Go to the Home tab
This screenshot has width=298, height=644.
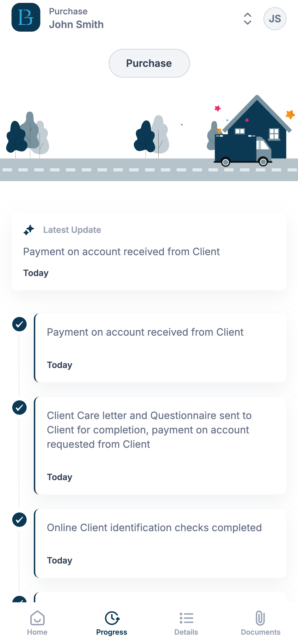(37, 623)
